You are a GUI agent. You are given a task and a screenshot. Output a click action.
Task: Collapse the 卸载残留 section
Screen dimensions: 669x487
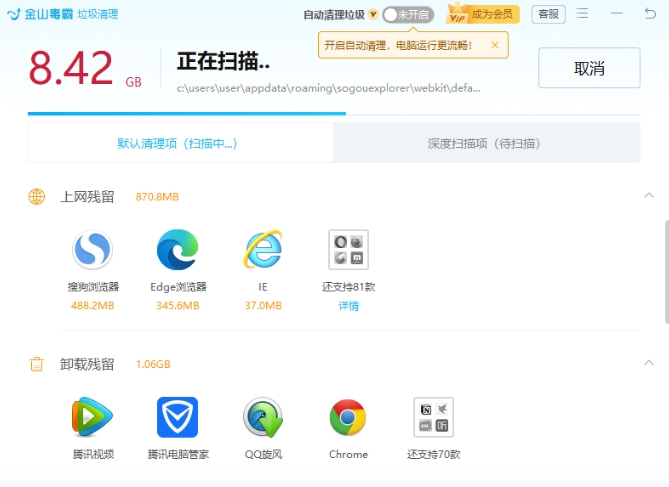coord(649,363)
